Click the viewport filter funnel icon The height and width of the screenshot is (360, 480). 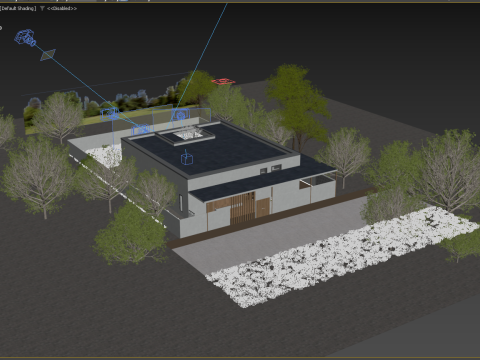point(42,8)
